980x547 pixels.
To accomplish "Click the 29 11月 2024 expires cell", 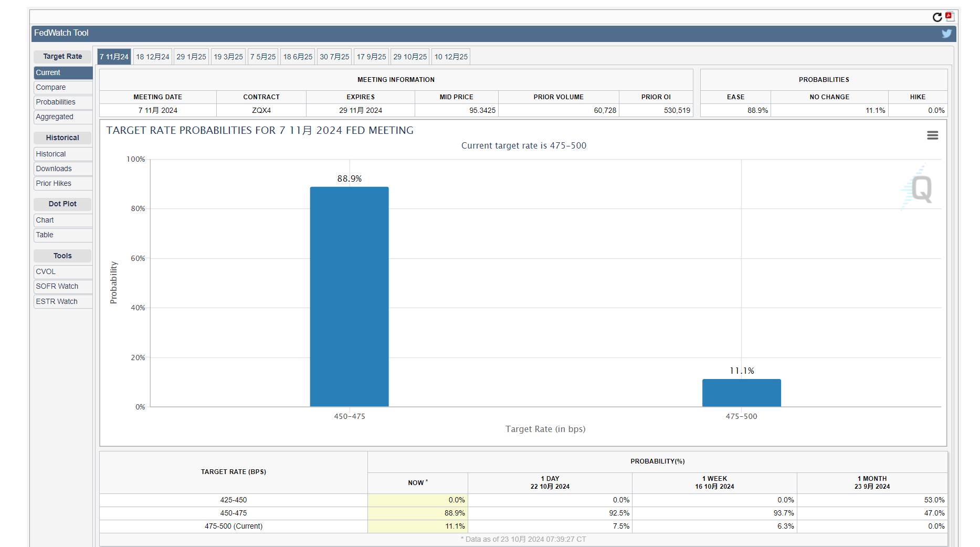I will [361, 111].
